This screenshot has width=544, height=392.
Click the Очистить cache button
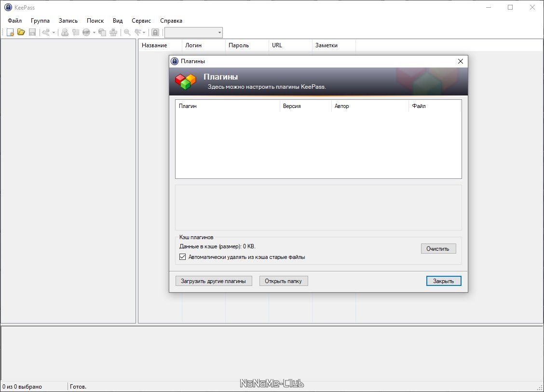click(x=438, y=249)
